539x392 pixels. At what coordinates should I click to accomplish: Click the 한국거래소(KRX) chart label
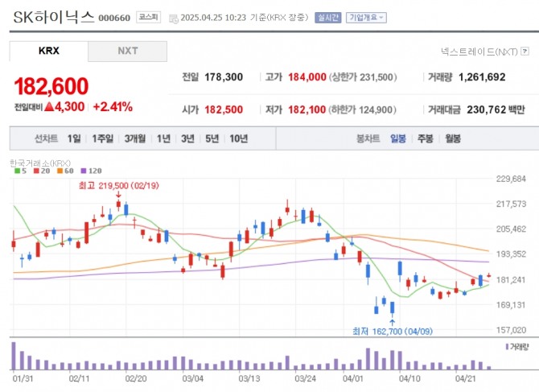point(40,163)
